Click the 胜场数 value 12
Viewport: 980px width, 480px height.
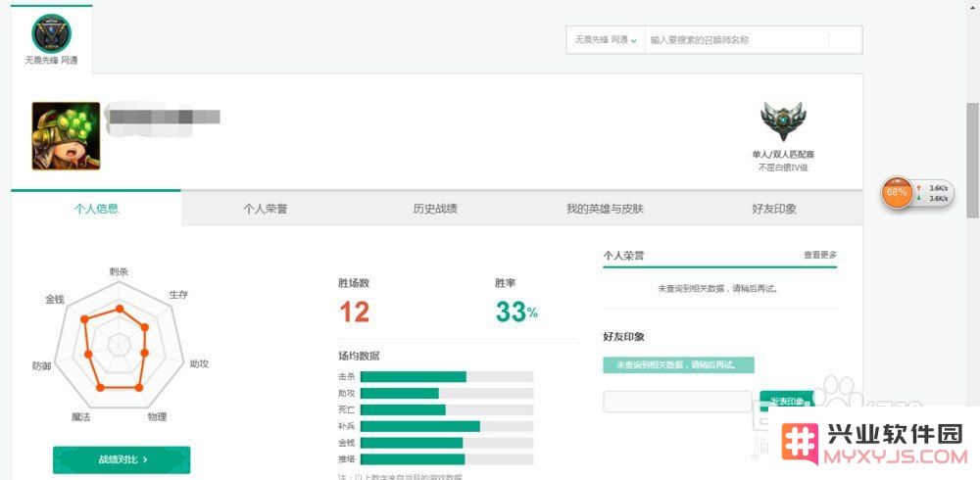pos(355,312)
